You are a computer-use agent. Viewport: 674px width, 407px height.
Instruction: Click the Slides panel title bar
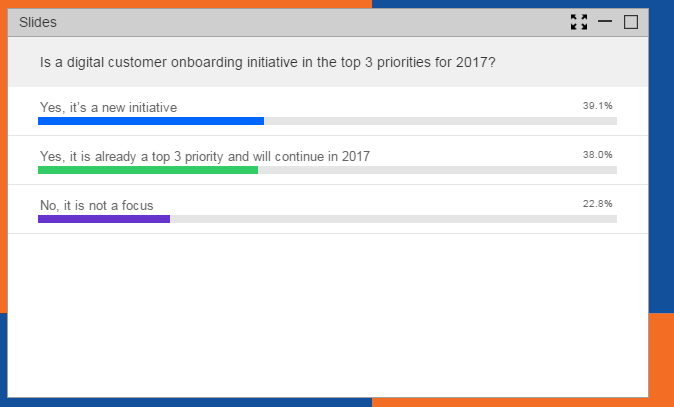[x=328, y=22]
